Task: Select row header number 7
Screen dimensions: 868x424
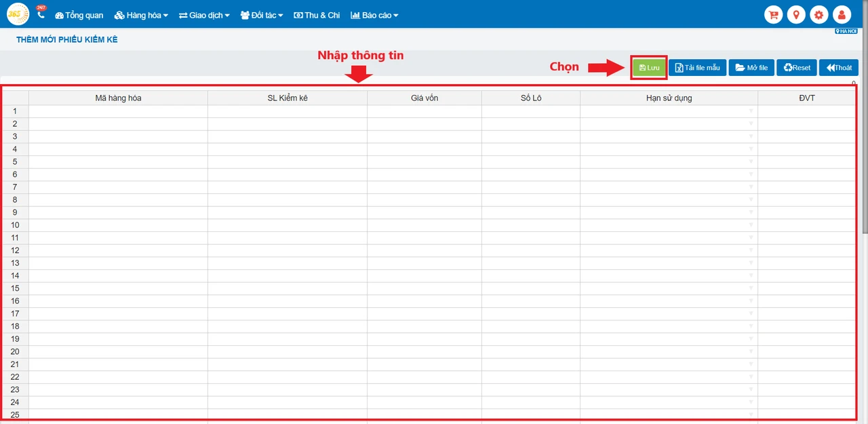Action: coord(15,187)
